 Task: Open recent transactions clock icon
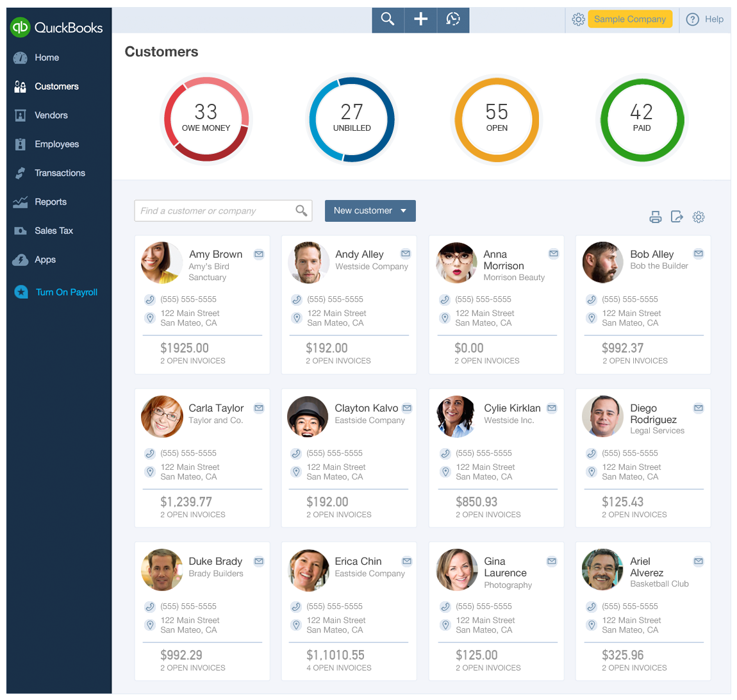click(453, 19)
